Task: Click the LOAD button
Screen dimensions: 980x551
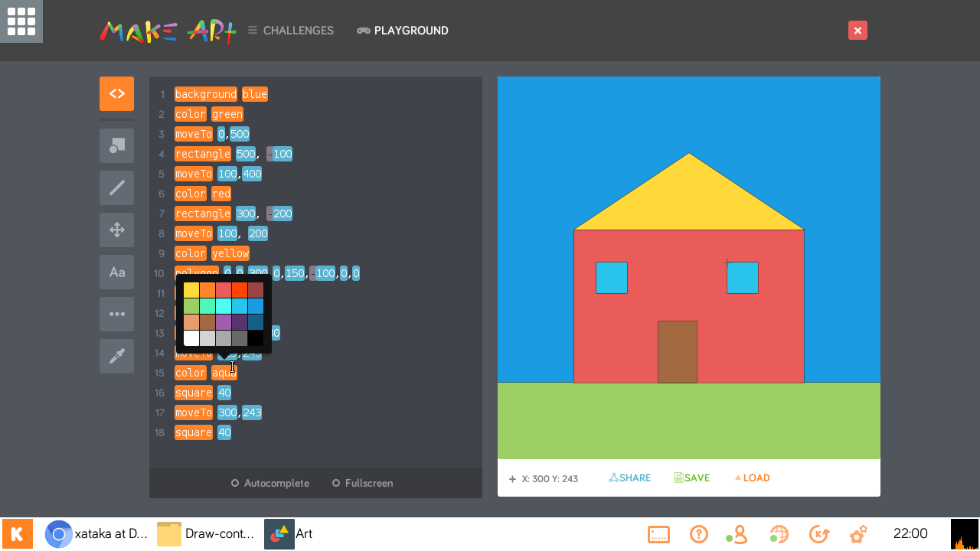Action: pyautogui.click(x=752, y=478)
